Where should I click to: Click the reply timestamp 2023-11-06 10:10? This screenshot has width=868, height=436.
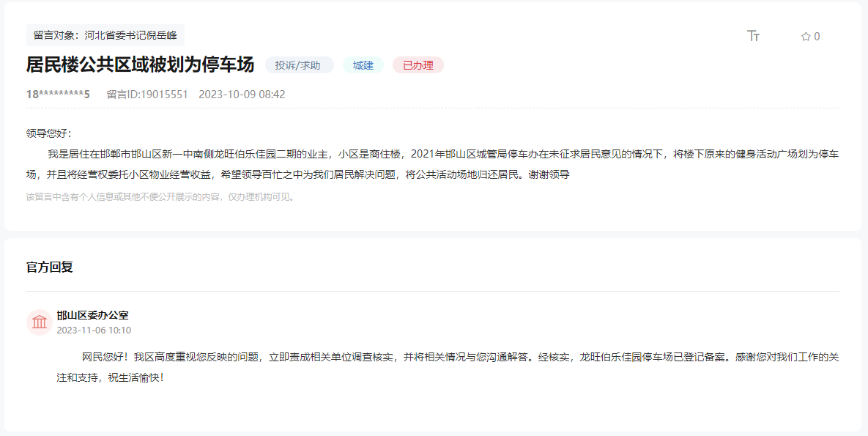point(94,330)
